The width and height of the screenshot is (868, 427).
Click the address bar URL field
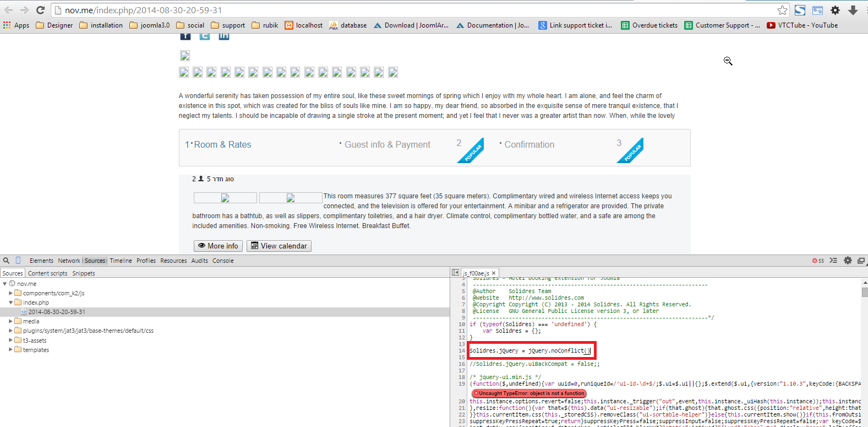385,10
